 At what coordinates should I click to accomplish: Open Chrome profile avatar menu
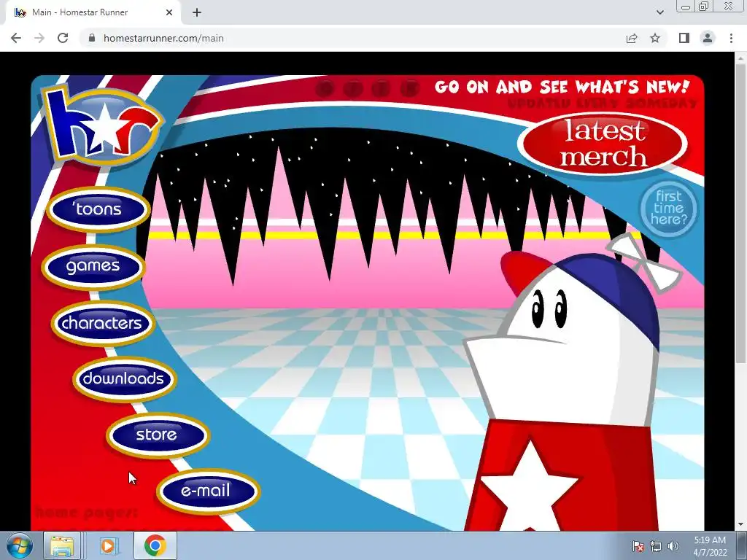708,38
